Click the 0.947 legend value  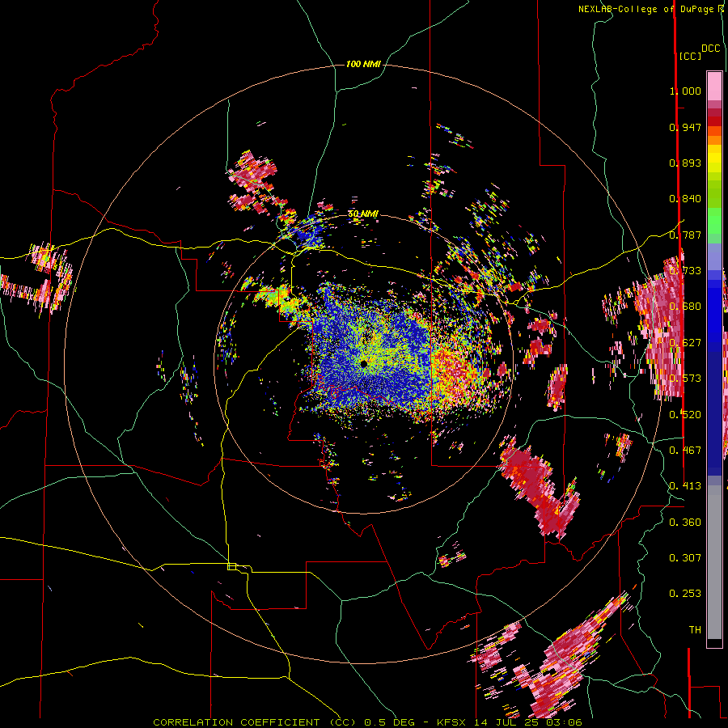pyautogui.click(x=685, y=127)
